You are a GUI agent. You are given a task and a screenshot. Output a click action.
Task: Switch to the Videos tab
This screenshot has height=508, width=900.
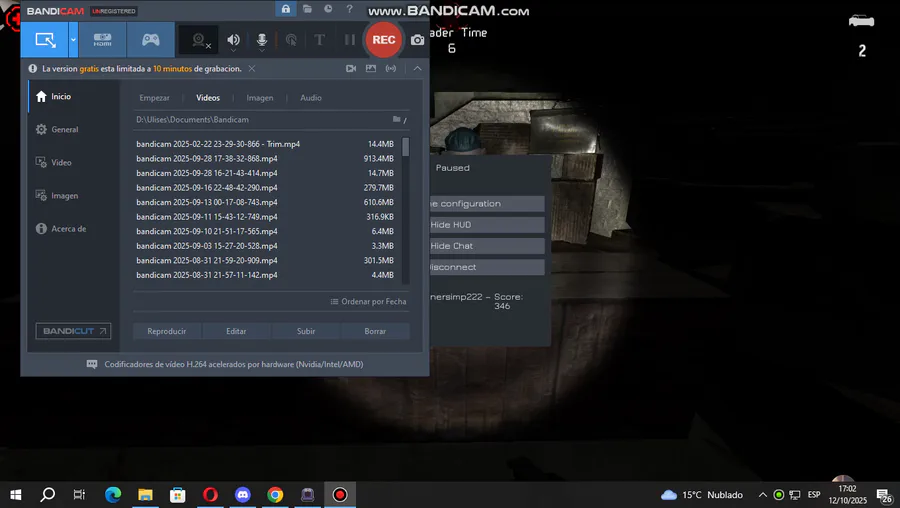[208, 98]
